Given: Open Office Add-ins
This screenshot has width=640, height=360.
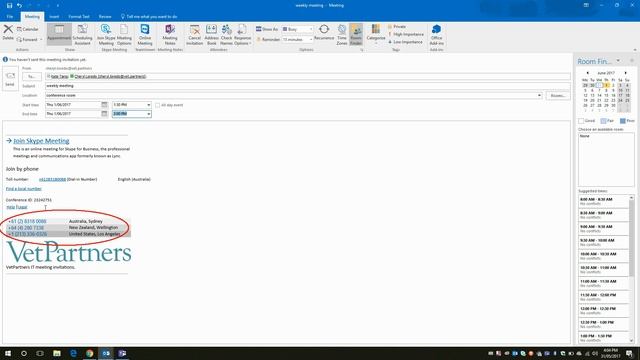Looking at the screenshot, I should [x=436, y=34].
